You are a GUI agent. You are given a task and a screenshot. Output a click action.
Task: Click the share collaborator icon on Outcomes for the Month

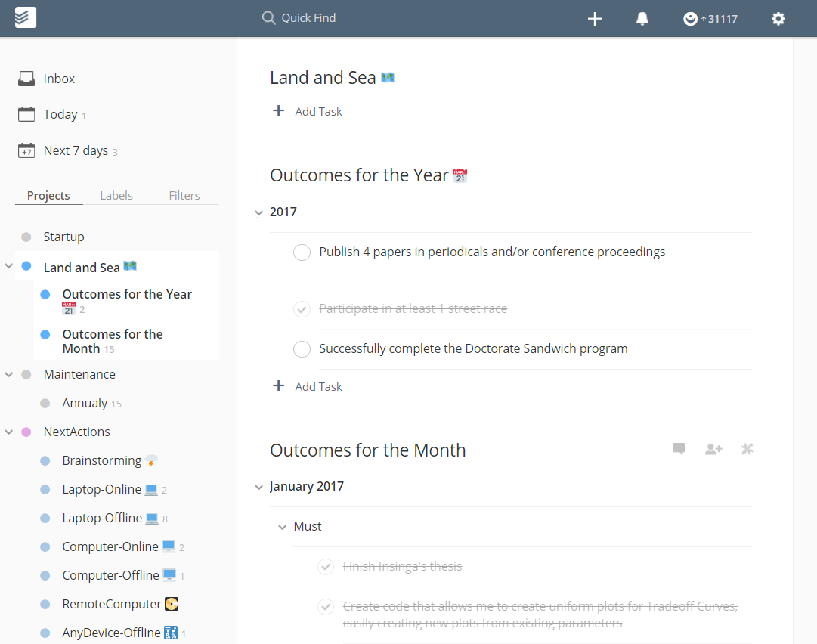point(713,448)
